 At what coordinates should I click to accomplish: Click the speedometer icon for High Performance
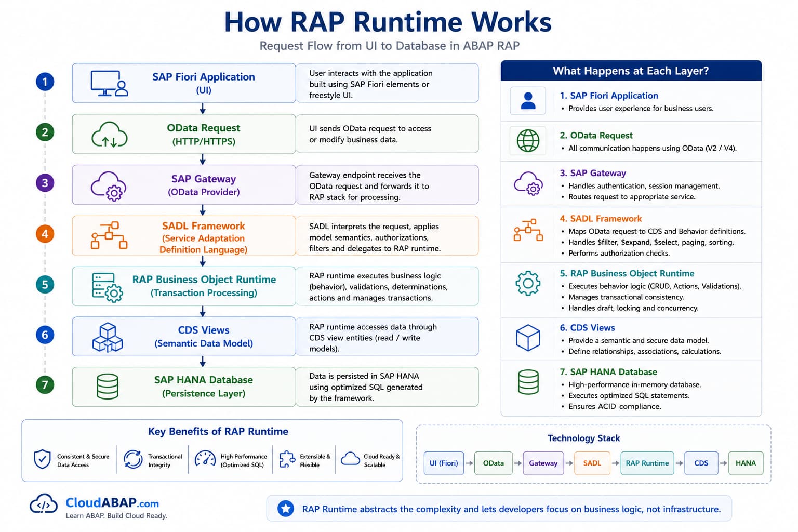(205, 459)
